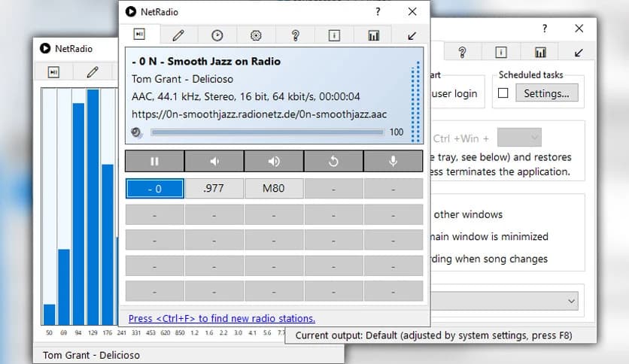
Task: Click the NetRadio logo in left back window
Action: [45, 48]
